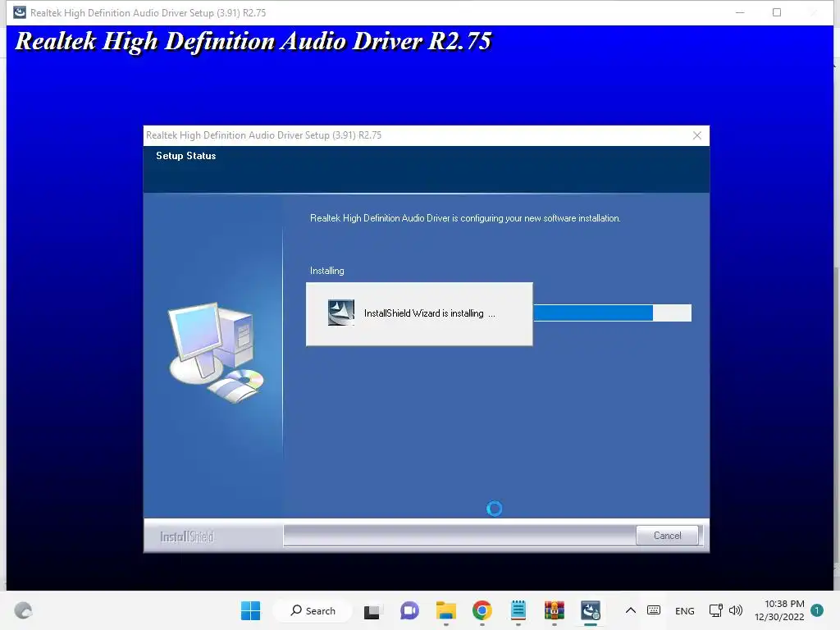
Task: Open the volume speaker tray icon
Action: click(736, 610)
